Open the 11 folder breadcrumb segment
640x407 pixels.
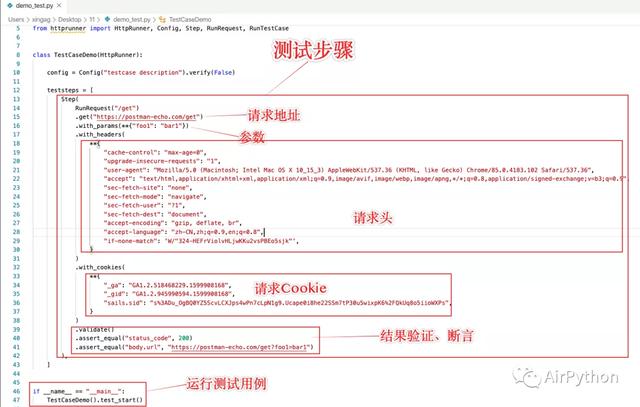point(92,19)
